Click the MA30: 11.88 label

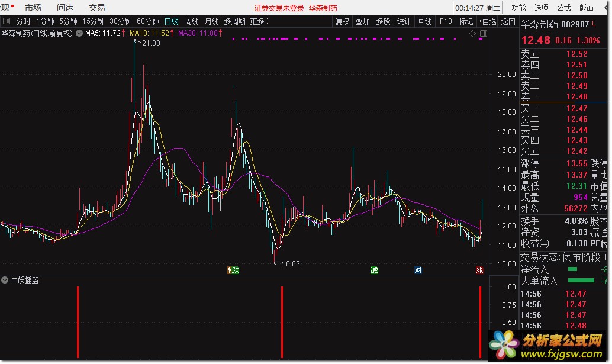click(x=200, y=33)
